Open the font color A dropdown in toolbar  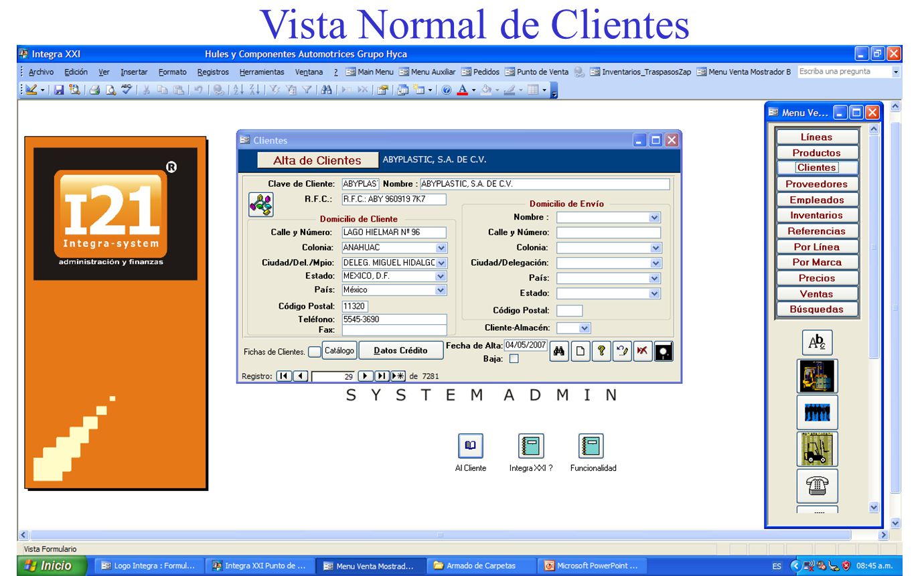(473, 89)
